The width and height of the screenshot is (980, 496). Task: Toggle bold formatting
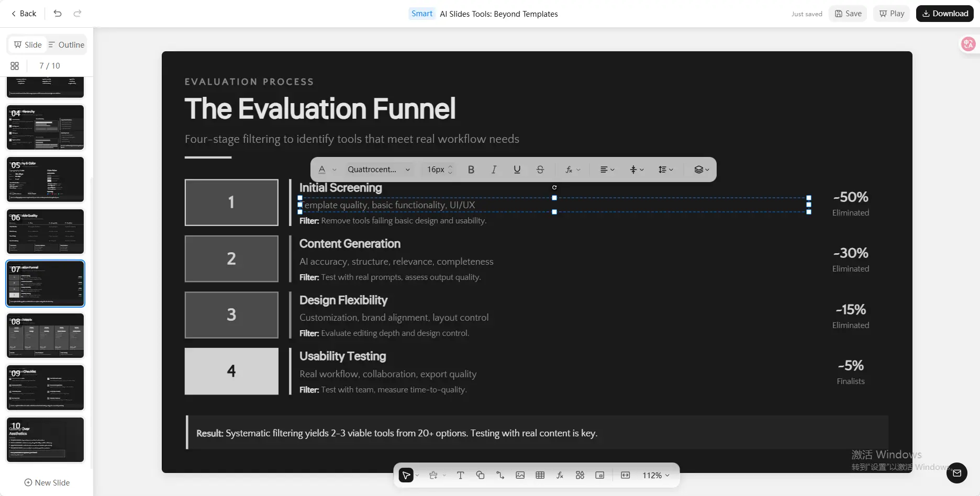[x=471, y=170]
